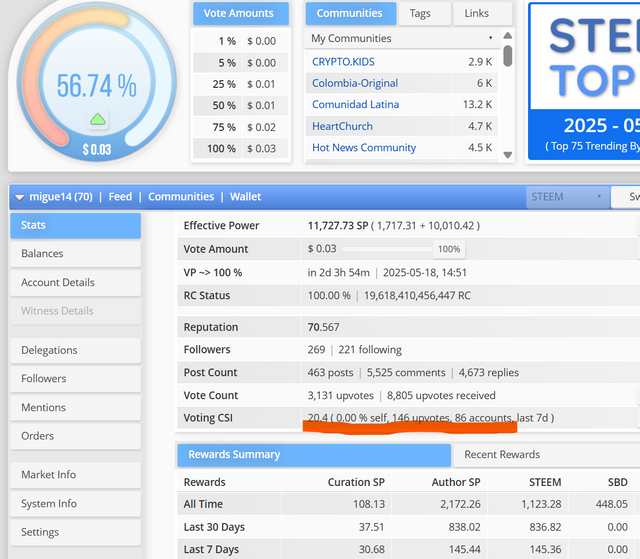Click the Effective Power value 11,727.73 SP
This screenshot has width=640, height=559.
338,226
